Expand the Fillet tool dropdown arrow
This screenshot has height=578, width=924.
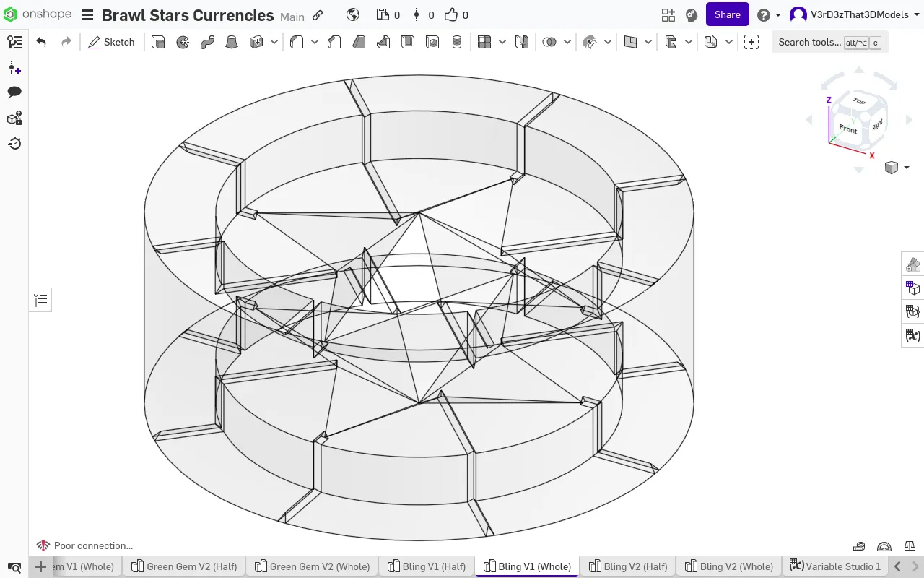(x=315, y=42)
